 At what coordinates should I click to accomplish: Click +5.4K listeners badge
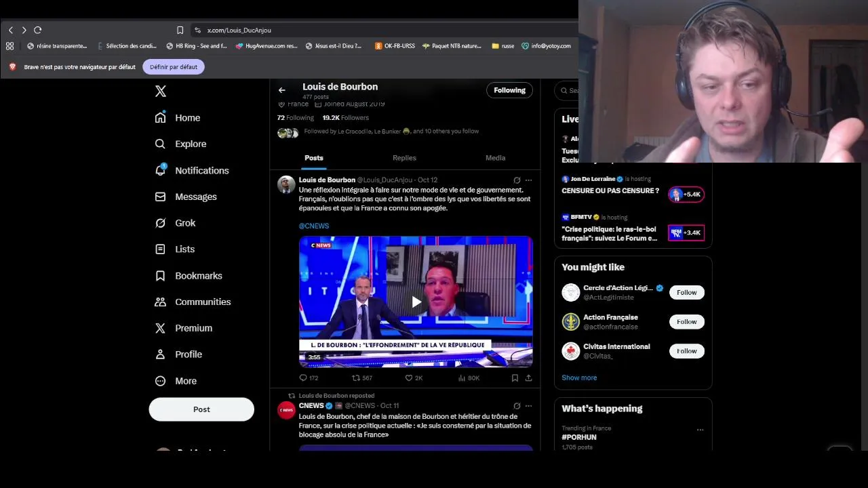[x=686, y=195]
